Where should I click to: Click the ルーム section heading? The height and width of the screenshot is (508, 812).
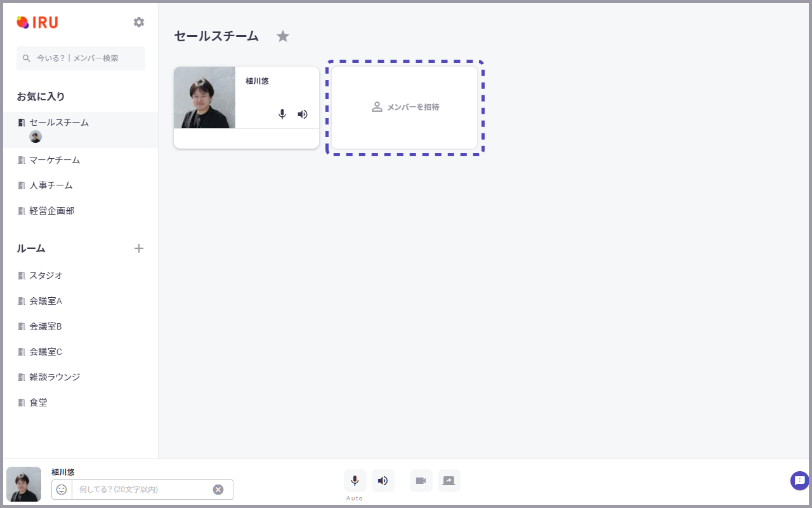point(31,248)
